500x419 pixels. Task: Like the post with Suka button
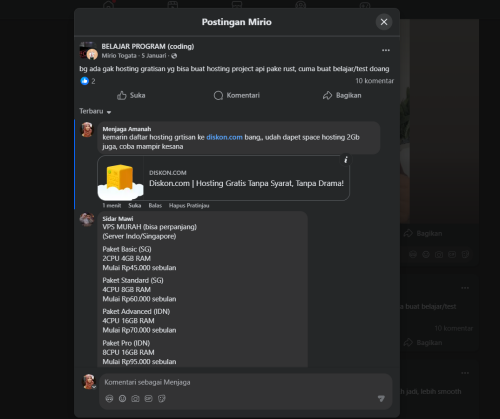pos(131,95)
